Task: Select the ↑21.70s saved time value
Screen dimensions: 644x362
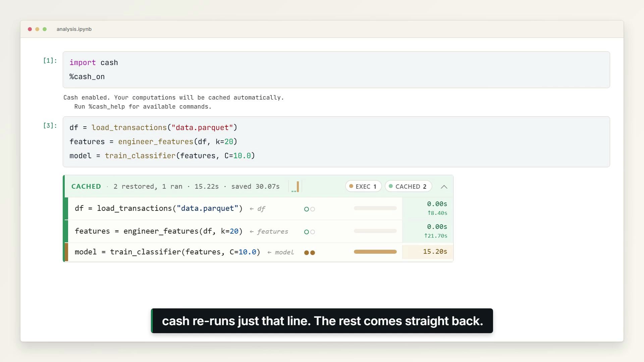Action: tap(435, 236)
